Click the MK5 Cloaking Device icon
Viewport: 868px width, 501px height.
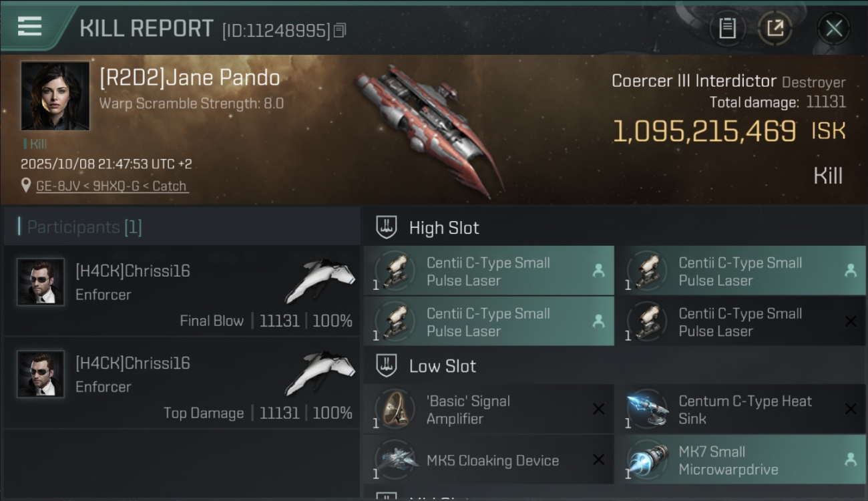point(395,460)
